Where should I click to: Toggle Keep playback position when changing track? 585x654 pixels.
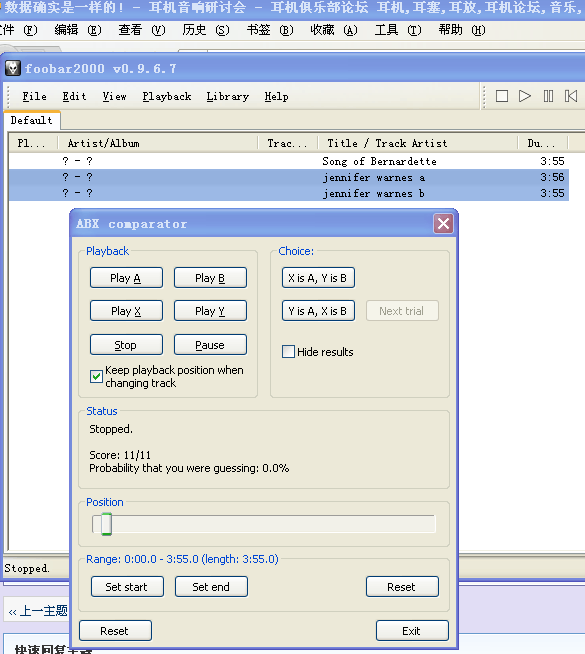(96, 377)
